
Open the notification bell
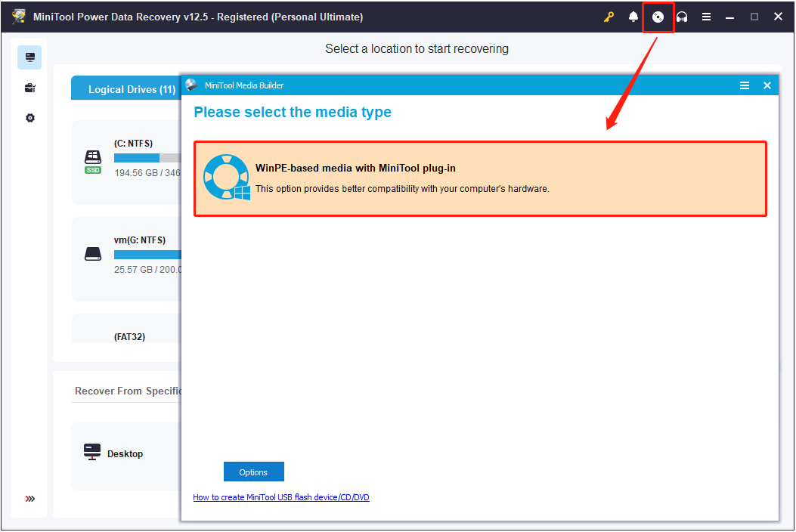coord(633,17)
